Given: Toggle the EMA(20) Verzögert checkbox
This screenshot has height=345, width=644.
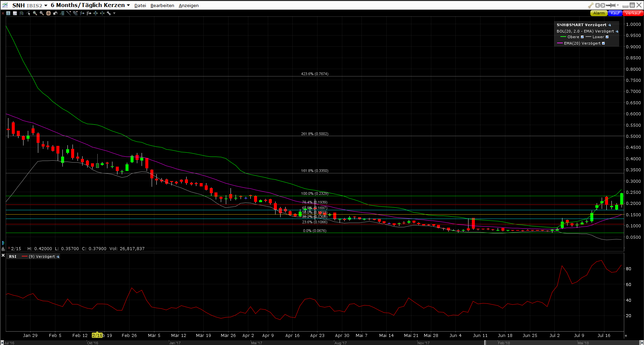Looking at the screenshot, I should pyautogui.click(x=604, y=43).
